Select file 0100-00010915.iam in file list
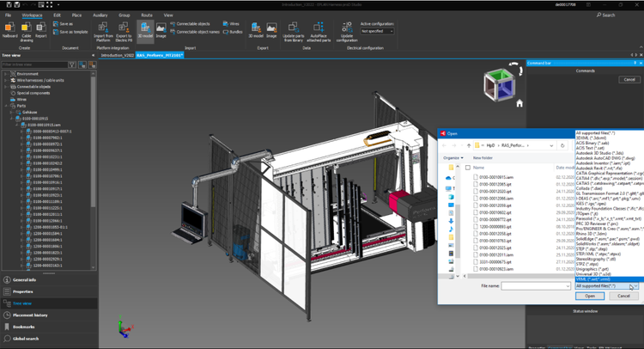The width and height of the screenshot is (644, 349). (498, 176)
